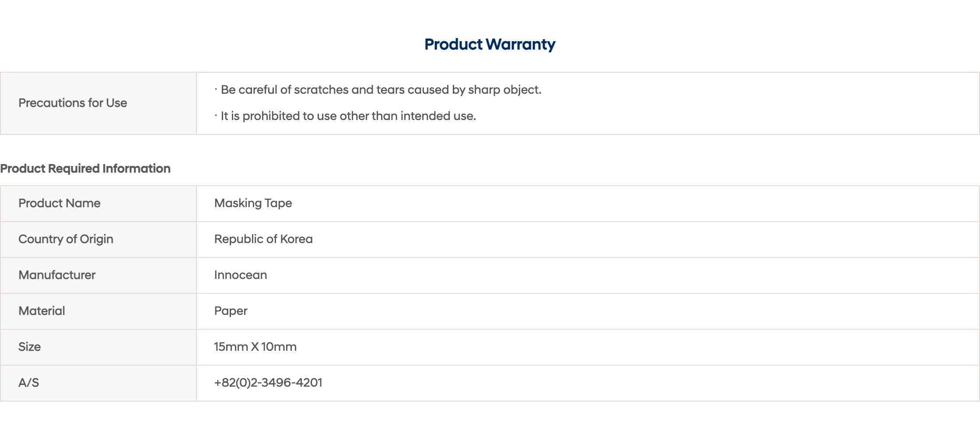Click the Paper material value
The height and width of the screenshot is (423, 980).
(x=231, y=311)
